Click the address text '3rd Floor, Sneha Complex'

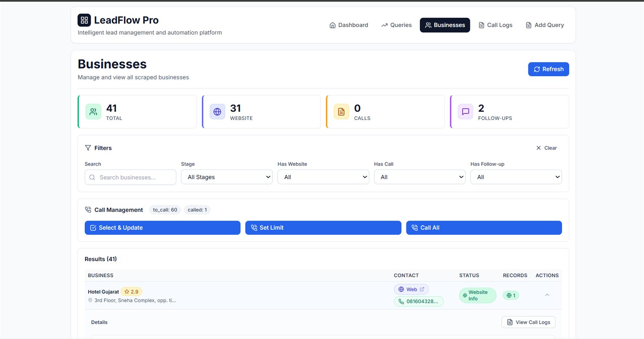pos(135,300)
